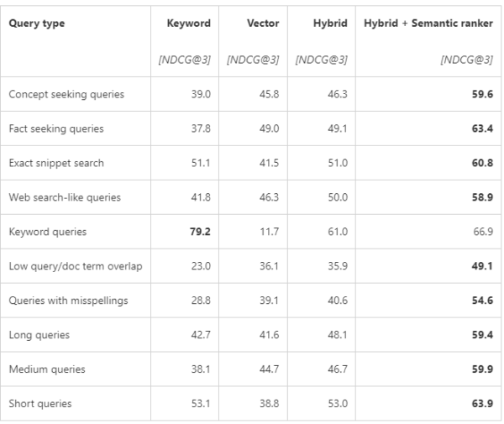Click the Vector column header
Screen dimensions: 504x424
[263, 24]
